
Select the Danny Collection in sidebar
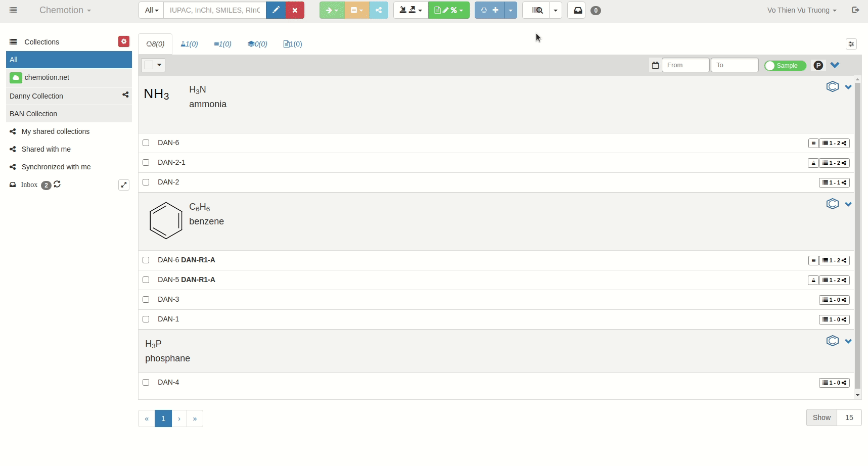click(36, 96)
